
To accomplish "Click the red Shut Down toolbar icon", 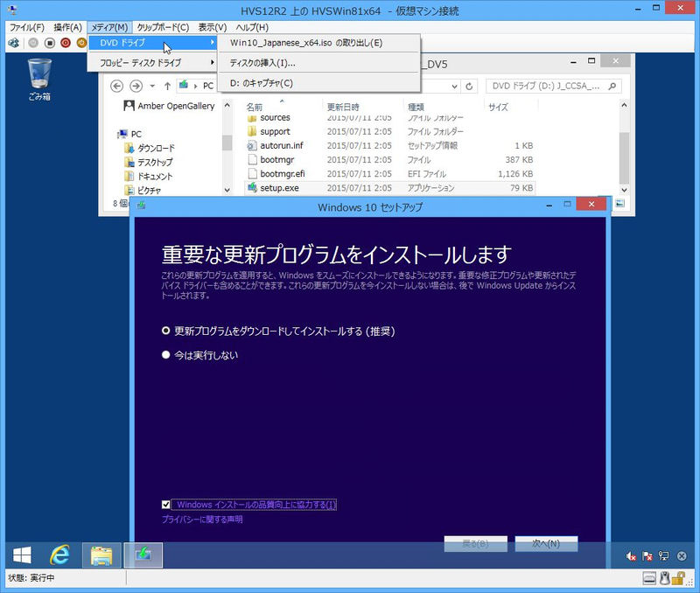I will (66, 43).
